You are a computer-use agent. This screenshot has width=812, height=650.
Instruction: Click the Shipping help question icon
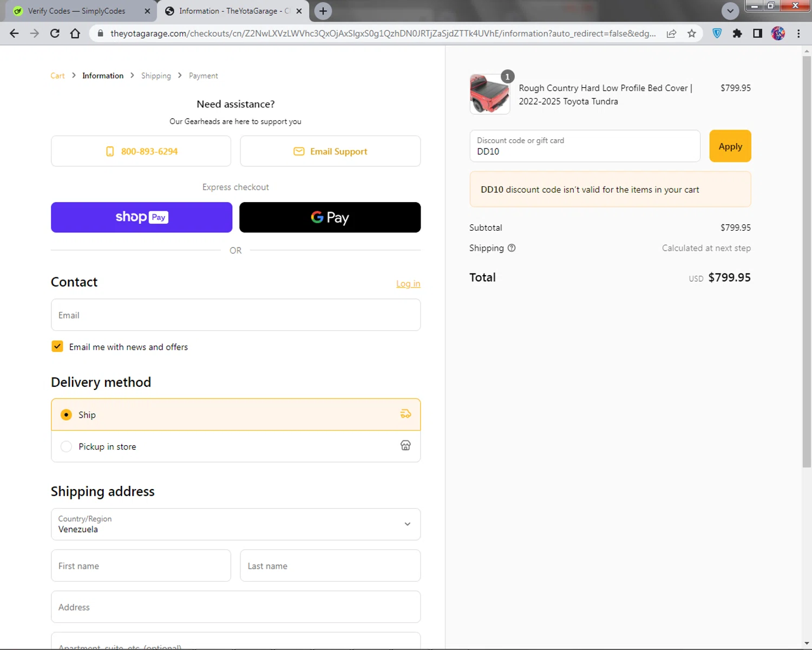pyautogui.click(x=512, y=248)
